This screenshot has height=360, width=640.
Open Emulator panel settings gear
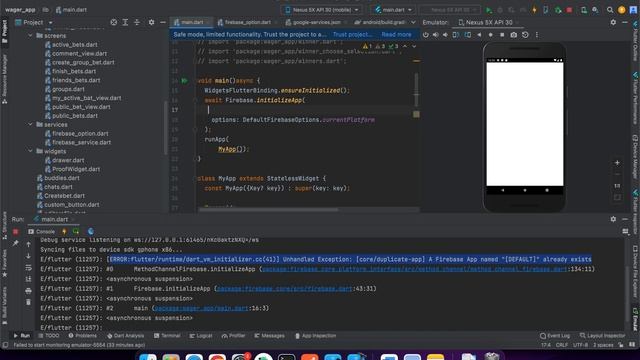click(613, 22)
